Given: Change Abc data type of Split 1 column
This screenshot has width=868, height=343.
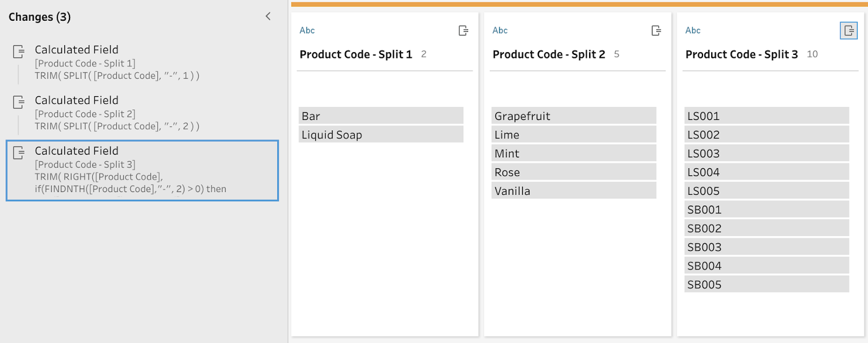Looking at the screenshot, I should 307,31.
